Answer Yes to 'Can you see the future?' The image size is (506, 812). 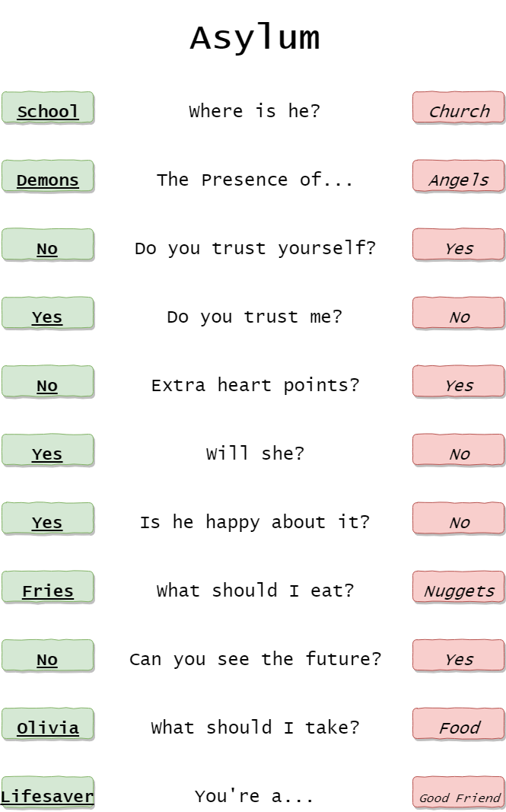tap(459, 656)
